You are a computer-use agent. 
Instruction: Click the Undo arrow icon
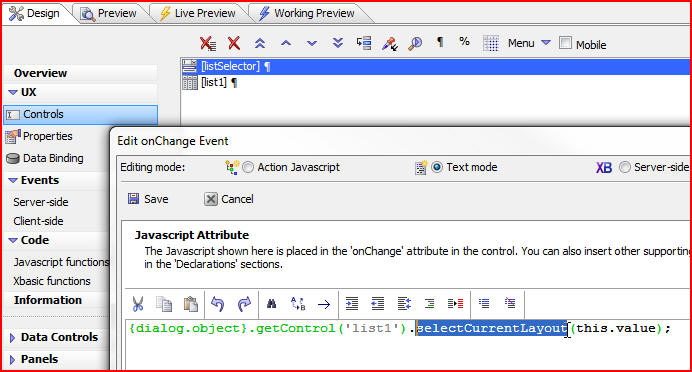tap(218, 304)
